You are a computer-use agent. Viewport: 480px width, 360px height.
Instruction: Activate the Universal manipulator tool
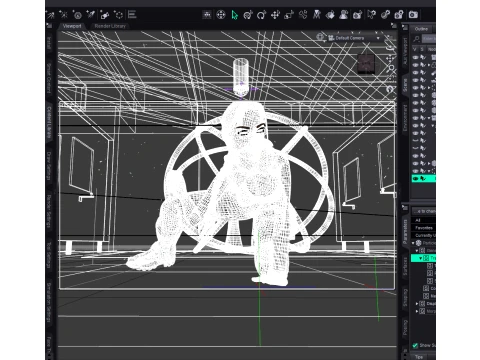(x=248, y=15)
